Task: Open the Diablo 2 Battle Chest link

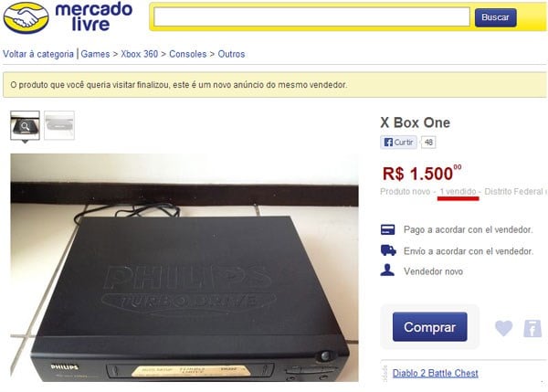Action: (435, 373)
